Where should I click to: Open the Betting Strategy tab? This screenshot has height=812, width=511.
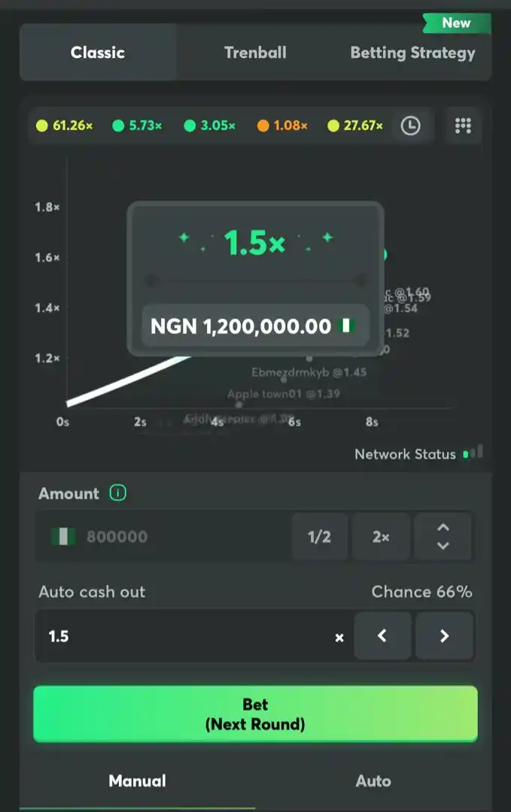tap(412, 53)
